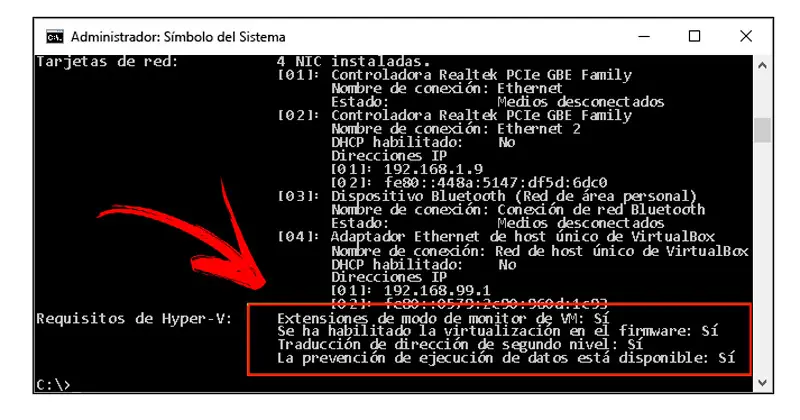Click the Traducción de dirección de segundo nivel line

460,344
